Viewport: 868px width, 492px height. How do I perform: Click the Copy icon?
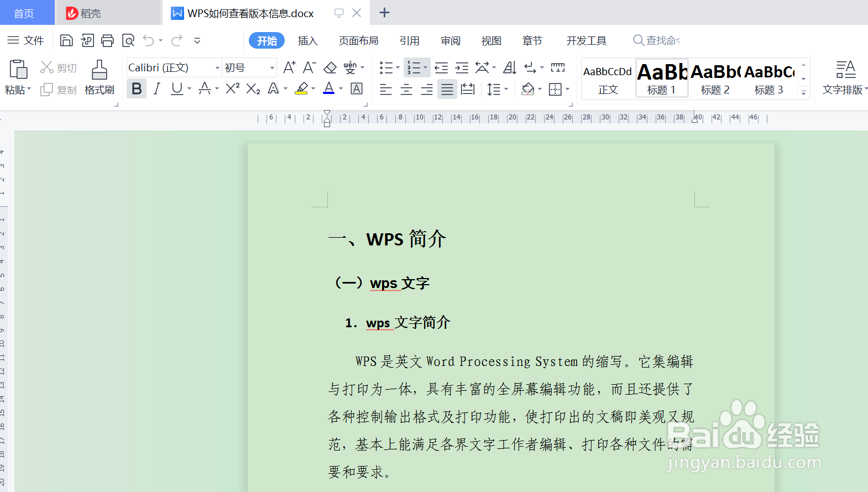tap(47, 90)
